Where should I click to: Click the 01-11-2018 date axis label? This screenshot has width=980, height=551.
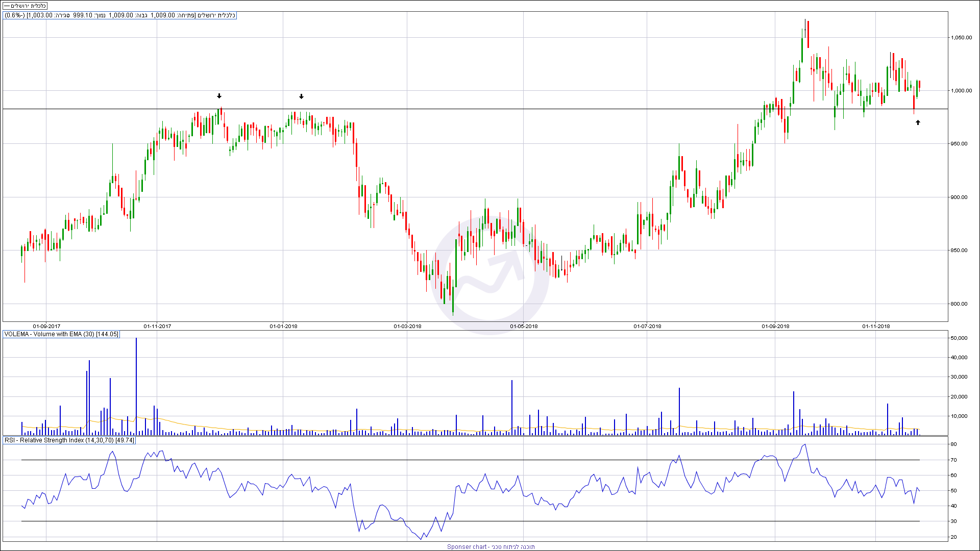click(x=876, y=326)
